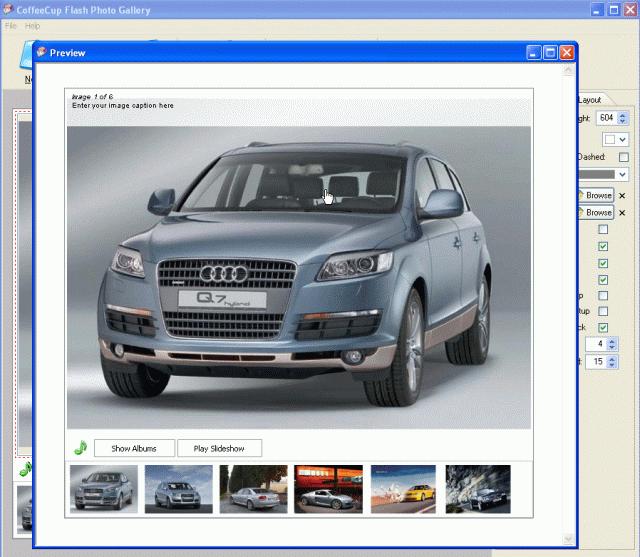Minimize the Preview window
The width and height of the screenshot is (640, 557).
(533, 53)
